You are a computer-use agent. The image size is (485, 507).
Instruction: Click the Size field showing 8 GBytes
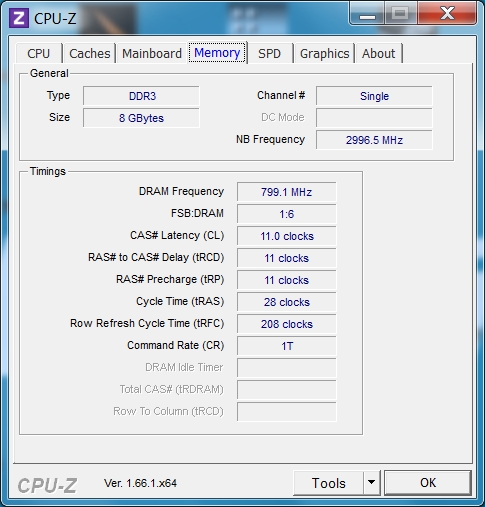click(141, 118)
